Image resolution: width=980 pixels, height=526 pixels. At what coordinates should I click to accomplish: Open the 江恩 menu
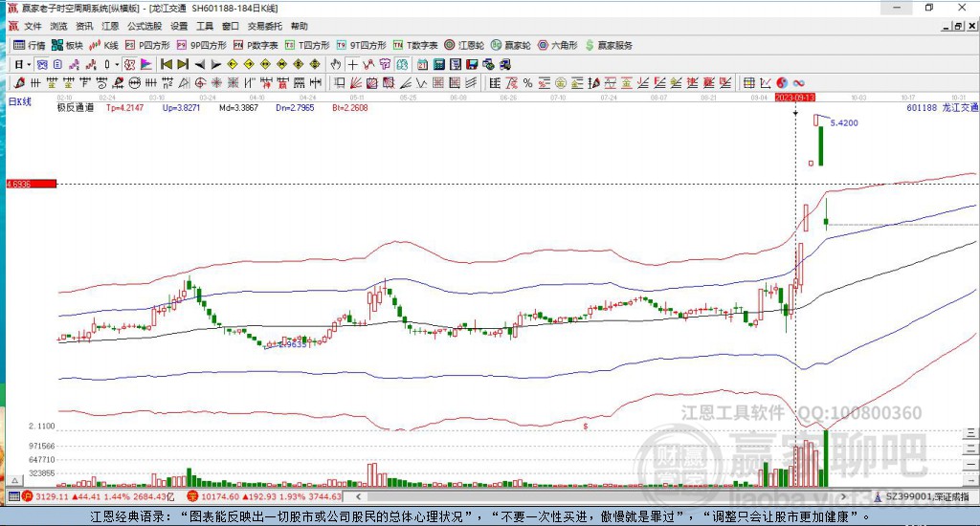point(110,26)
